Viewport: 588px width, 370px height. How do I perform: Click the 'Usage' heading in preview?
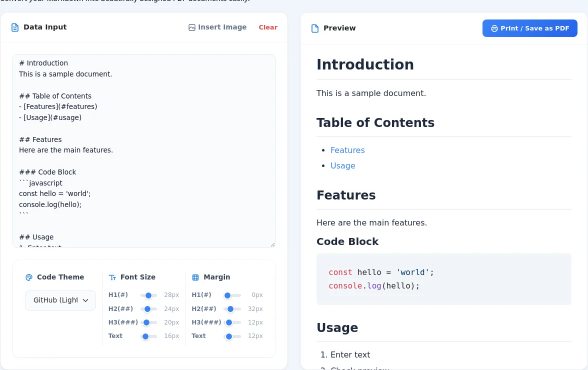pyautogui.click(x=337, y=327)
